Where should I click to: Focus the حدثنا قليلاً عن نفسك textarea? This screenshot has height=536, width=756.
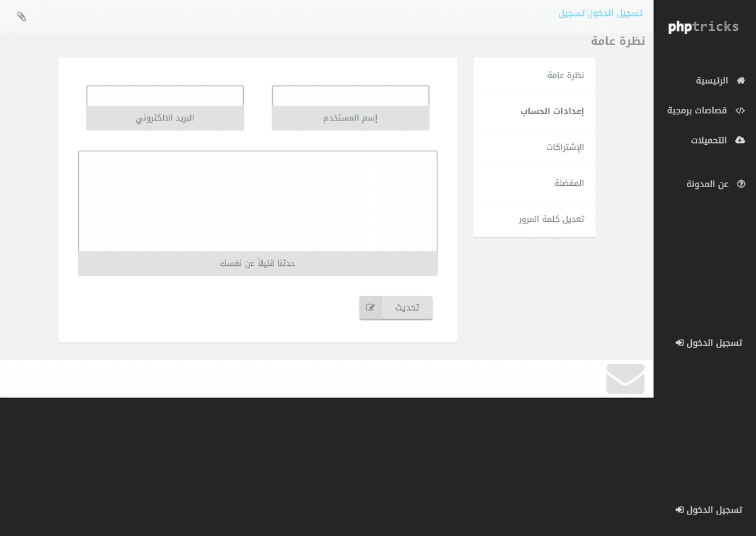coord(258,202)
